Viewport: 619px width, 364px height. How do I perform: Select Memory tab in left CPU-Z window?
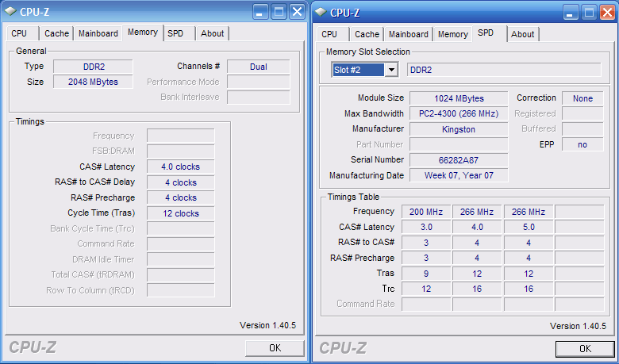coord(143,33)
